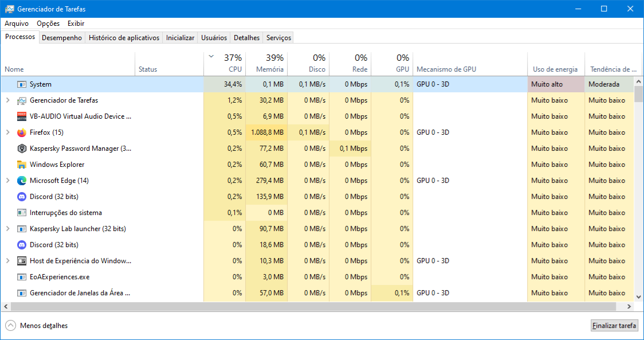Click the horizontal scrollbar thumb

click(313, 306)
